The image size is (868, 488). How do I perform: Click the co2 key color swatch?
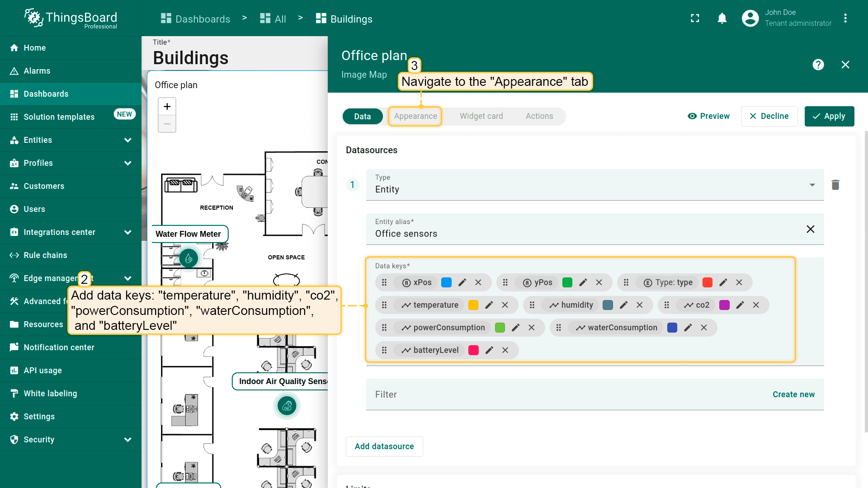click(x=724, y=305)
